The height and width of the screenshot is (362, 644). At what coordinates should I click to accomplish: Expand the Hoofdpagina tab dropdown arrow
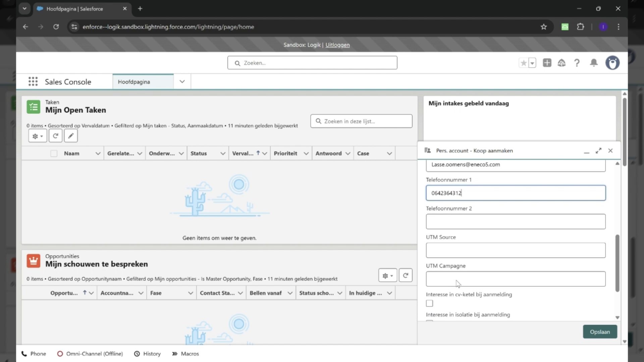point(181,81)
